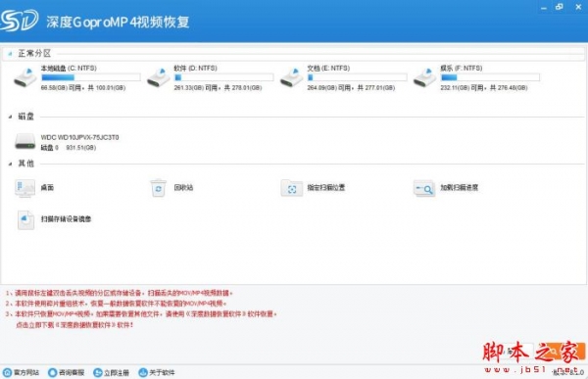Screen dimensions: 588x379
Task: Click the 桌面 label
Action: (x=47, y=187)
